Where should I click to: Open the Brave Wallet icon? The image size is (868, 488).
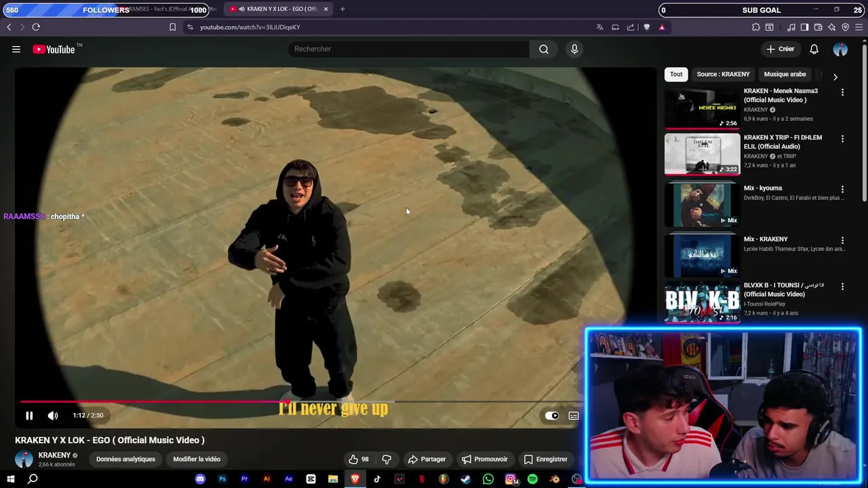[x=818, y=27]
